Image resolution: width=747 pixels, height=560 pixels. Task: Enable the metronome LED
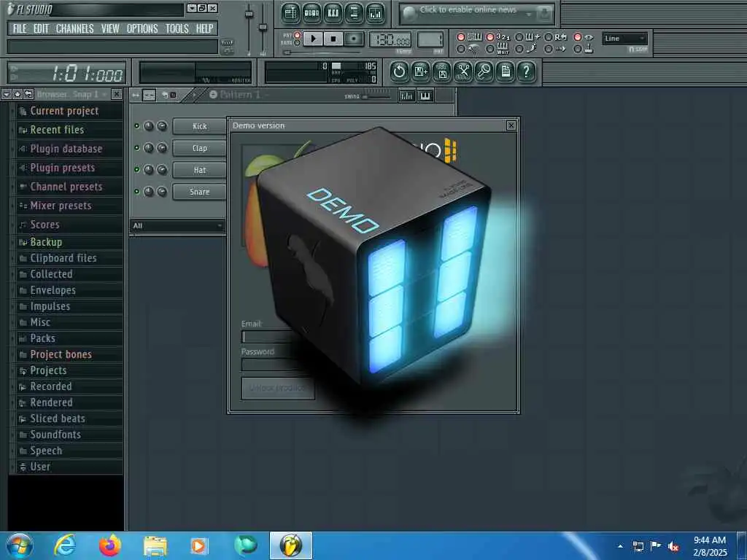click(461, 49)
